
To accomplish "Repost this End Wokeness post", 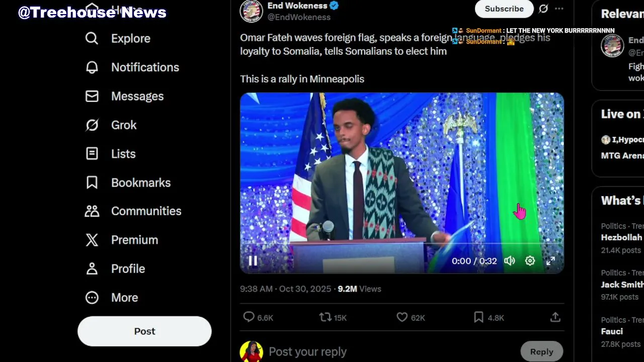I will tap(326, 317).
